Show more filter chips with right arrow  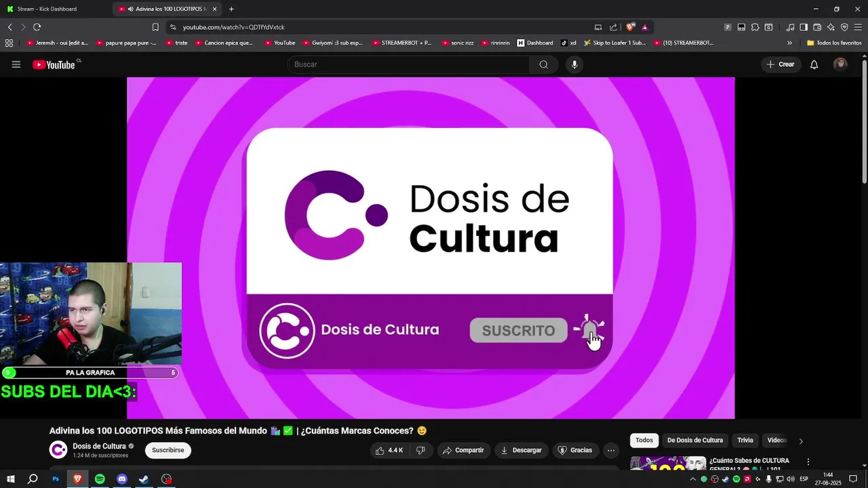point(801,441)
